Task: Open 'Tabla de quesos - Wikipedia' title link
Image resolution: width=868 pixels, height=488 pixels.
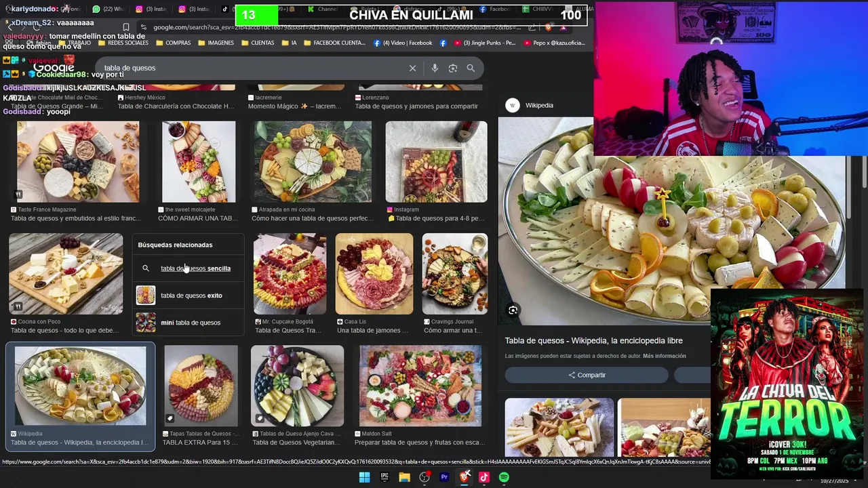Action: 593,341
